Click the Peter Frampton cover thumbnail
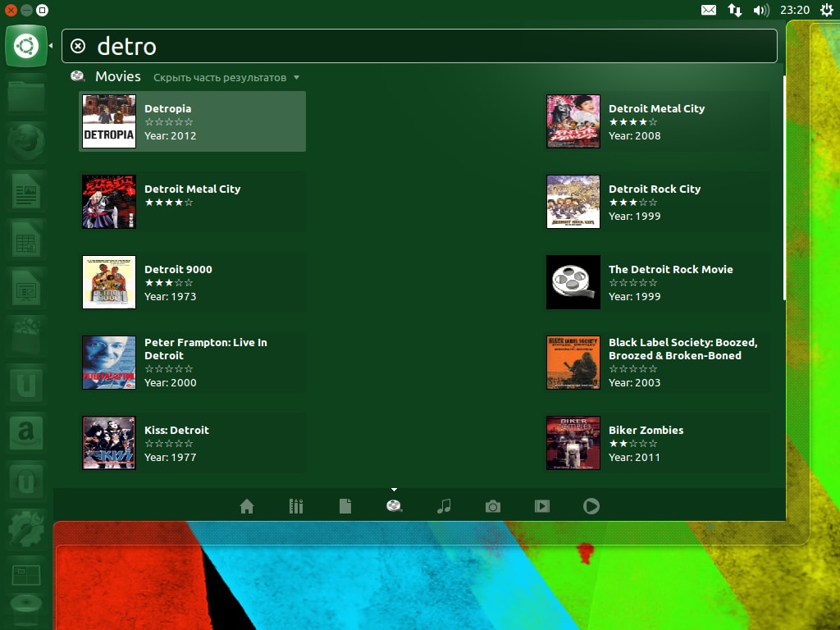The width and height of the screenshot is (840, 630). pyautogui.click(x=109, y=362)
